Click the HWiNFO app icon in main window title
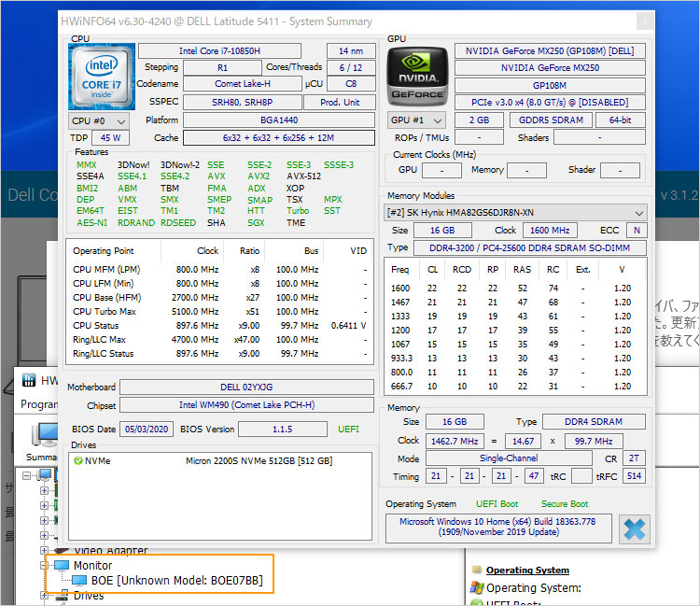The image size is (700, 606). [x=29, y=380]
